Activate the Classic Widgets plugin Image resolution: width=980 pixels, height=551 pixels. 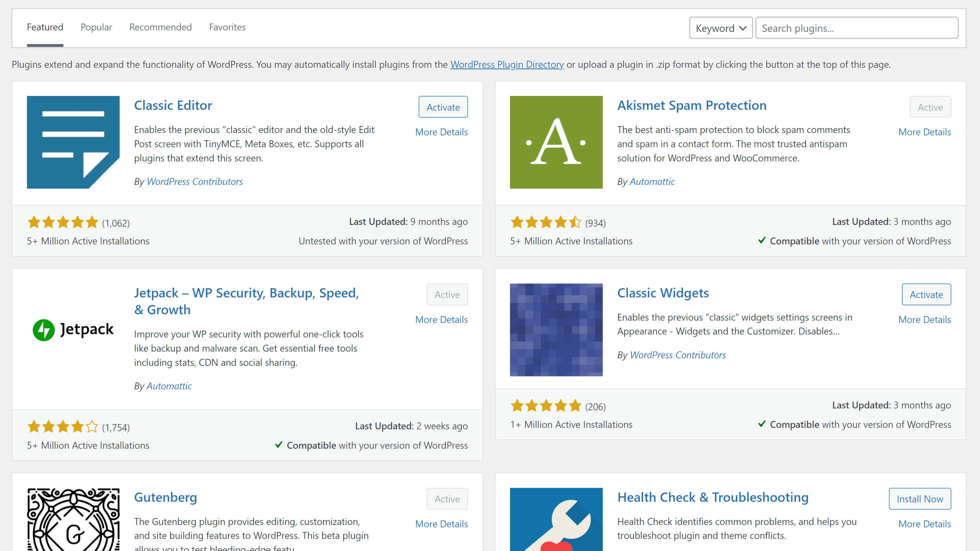[x=926, y=294]
